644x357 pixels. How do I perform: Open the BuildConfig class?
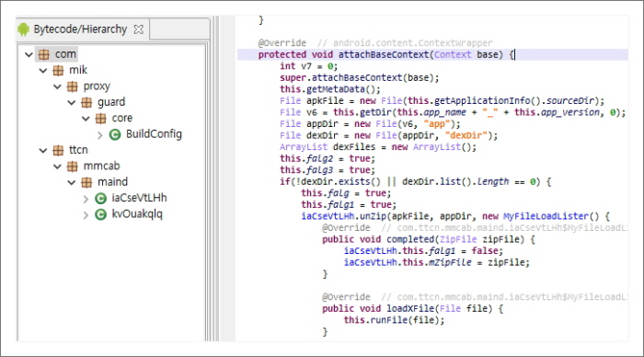tap(154, 134)
